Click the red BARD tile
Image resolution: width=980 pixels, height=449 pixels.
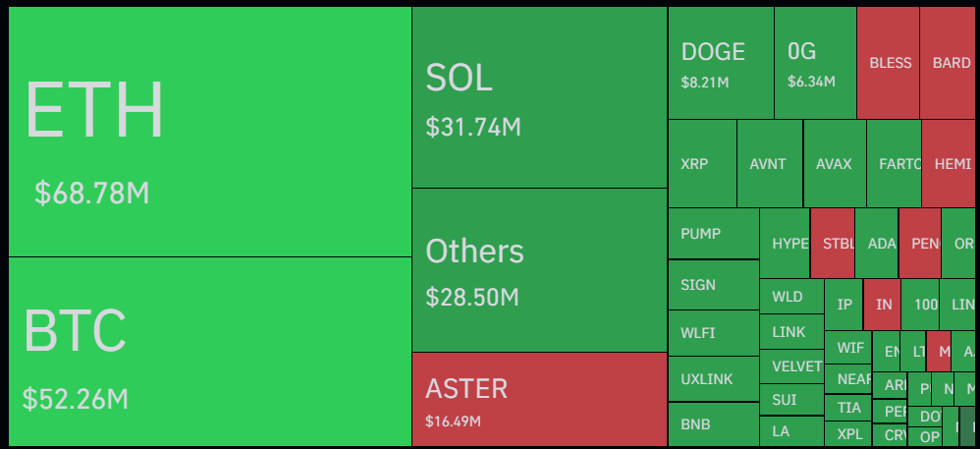point(949,63)
